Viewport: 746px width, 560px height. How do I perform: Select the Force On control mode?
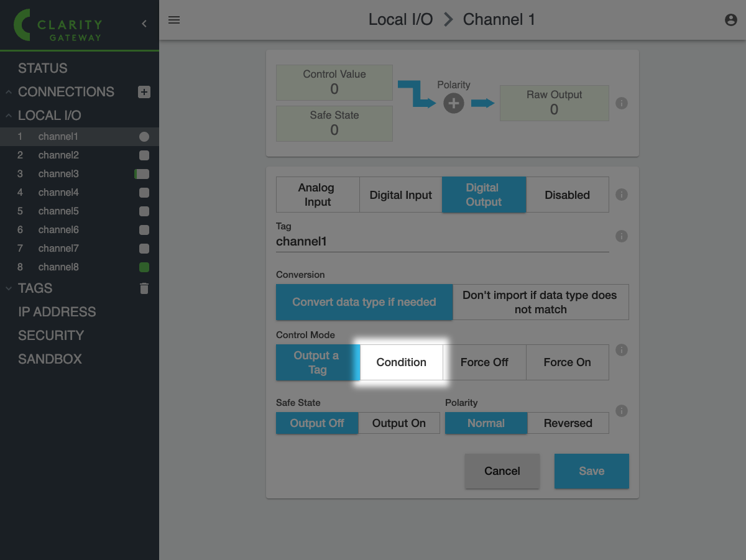coord(567,362)
